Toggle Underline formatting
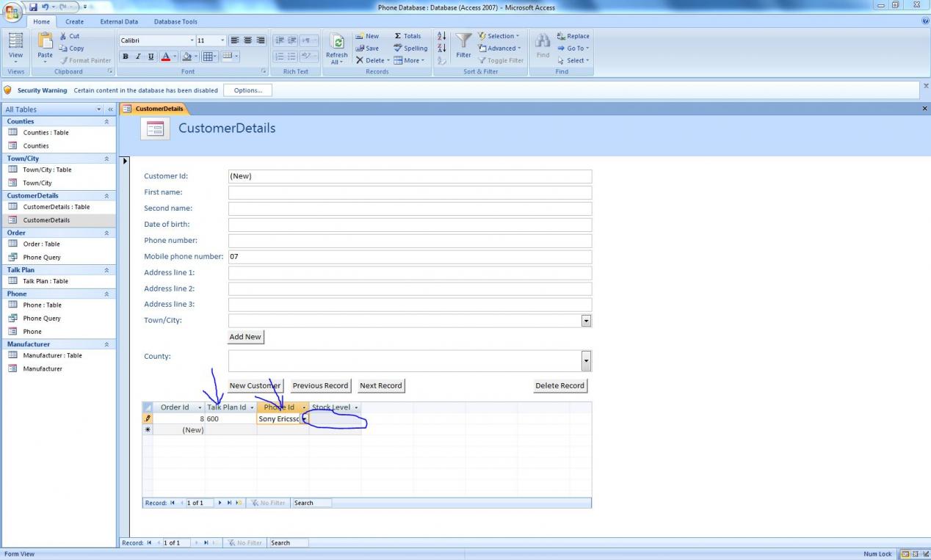The image size is (931, 560). tap(151, 57)
